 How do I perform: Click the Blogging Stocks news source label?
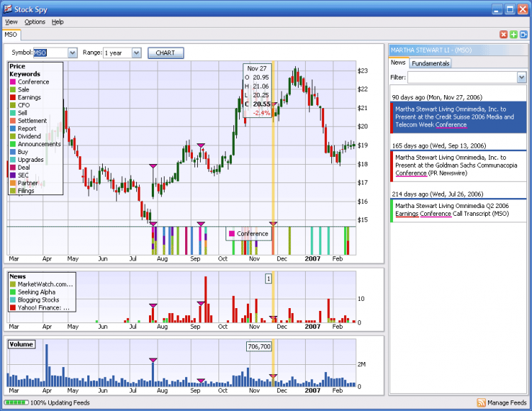click(38, 300)
